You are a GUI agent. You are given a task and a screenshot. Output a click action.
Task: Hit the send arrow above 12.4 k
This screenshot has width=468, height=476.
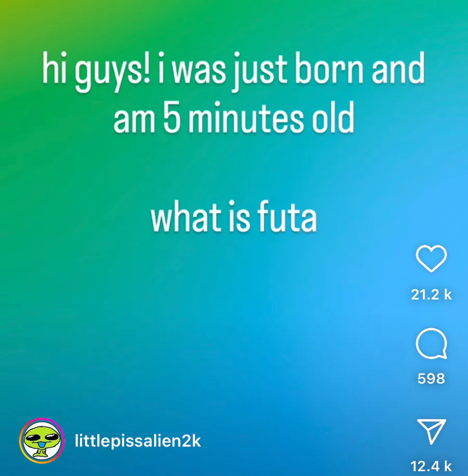[x=432, y=431]
